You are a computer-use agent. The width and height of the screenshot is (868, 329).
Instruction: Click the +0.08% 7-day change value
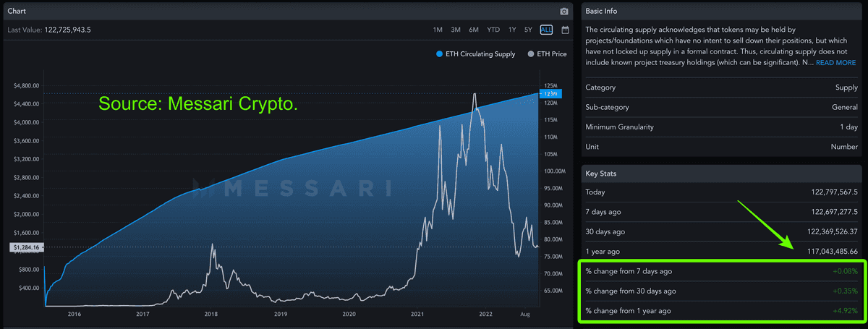845,271
